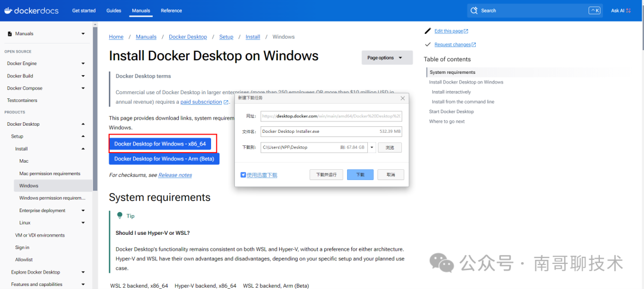The width and height of the screenshot is (644, 289).
Task: Expand Enterprise deployment in sidebar
Action: pyautogui.click(x=83, y=210)
